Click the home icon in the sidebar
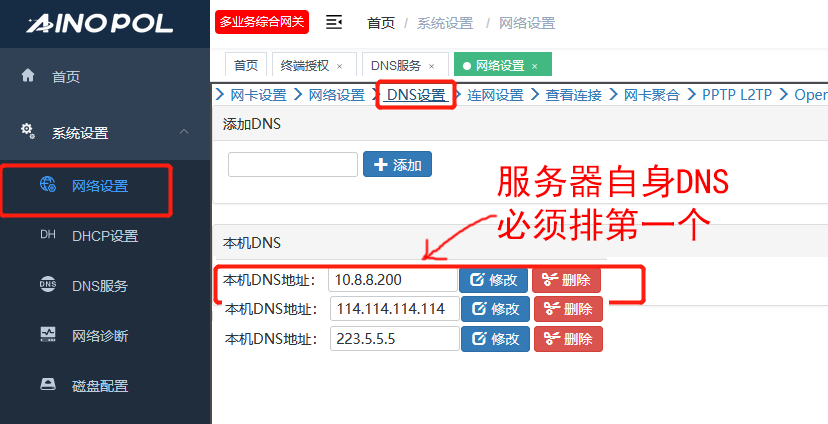Viewport: 828px width, 424px height. coord(28,76)
